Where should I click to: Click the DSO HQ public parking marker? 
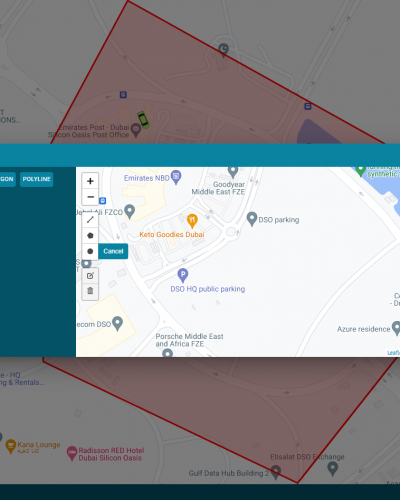click(x=183, y=275)
